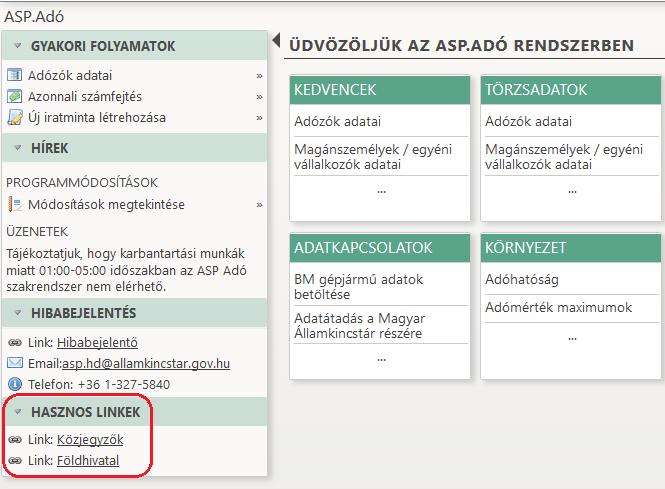The image size is (665, 489).
Task: Open Magánszemélyek / egyéni vállalkozók adatai in TÖRZSADATOK
Action: coord(564,156)
